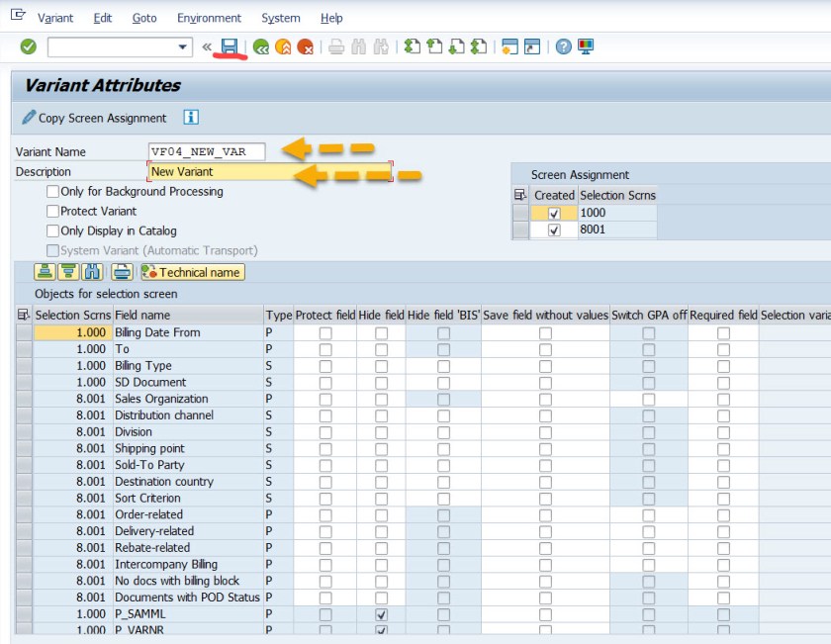
Task: Open the Environment menu
Action: 209,18
